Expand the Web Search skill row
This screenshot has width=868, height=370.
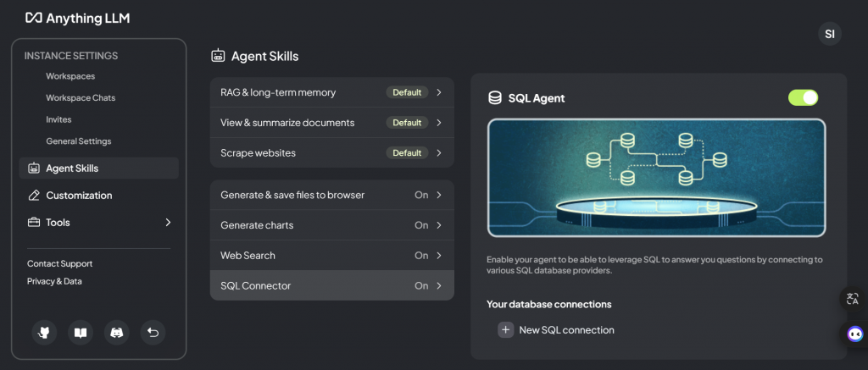(x=331, y=256)
